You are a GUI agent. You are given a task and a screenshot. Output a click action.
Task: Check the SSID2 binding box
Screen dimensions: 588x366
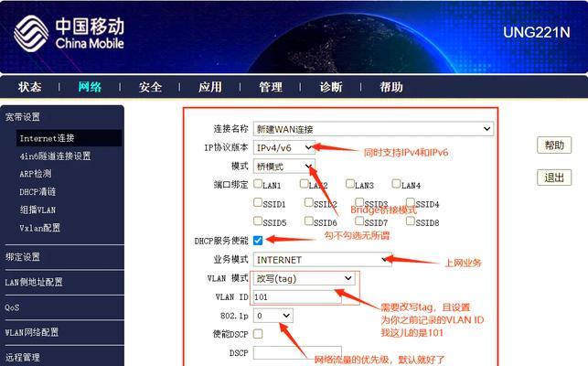pyautogui.click(x=308, y=202)
